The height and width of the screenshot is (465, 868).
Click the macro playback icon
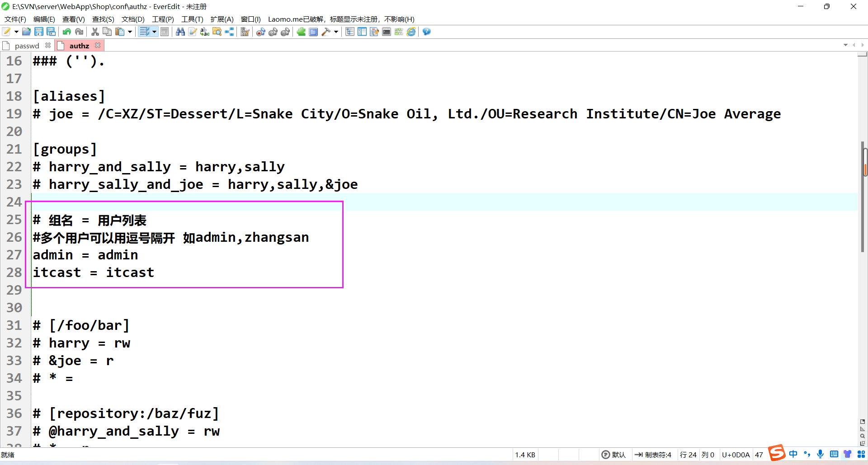tap(273, 32)
